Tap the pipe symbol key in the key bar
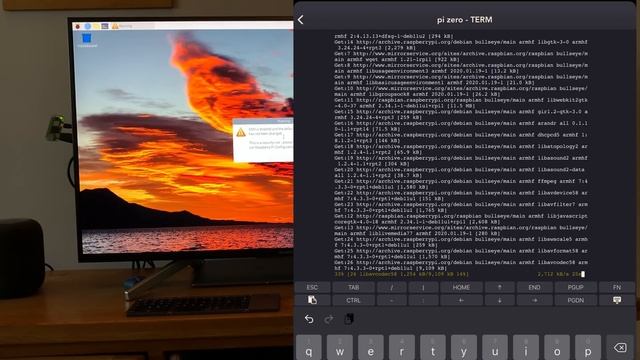Screen dimensions: 640x360 423,287
